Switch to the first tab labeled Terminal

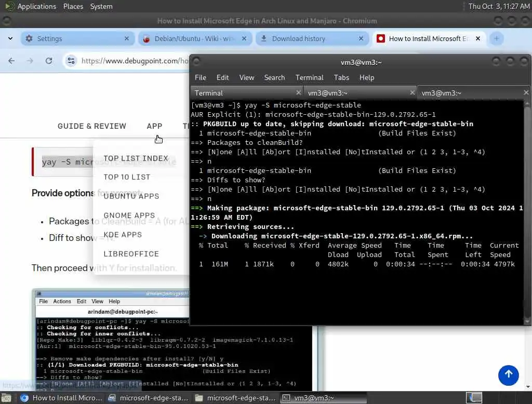pos(247,93)
